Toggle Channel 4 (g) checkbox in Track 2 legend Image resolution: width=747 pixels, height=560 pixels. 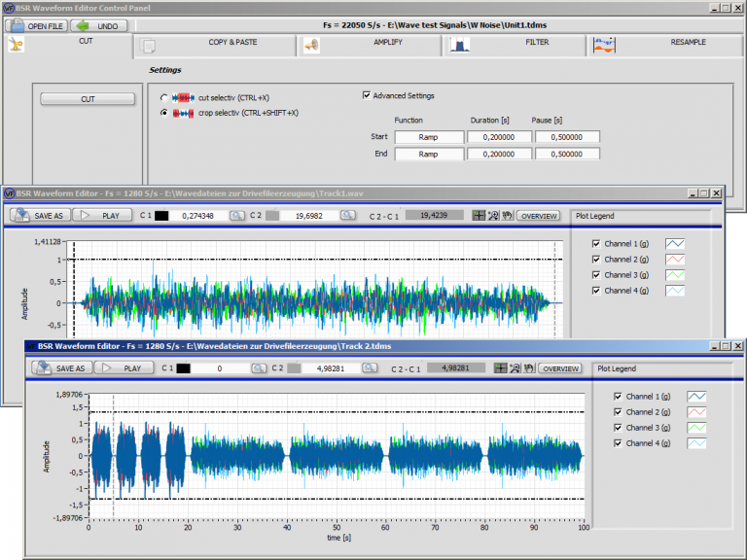click(619, 443)
